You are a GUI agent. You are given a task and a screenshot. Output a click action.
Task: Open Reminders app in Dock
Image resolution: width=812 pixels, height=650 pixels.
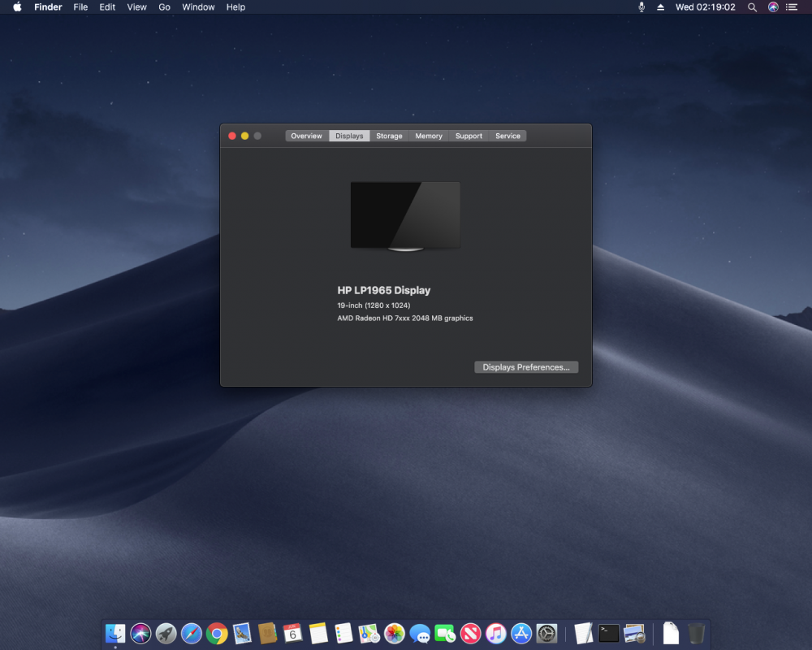(x=343, y=634)
